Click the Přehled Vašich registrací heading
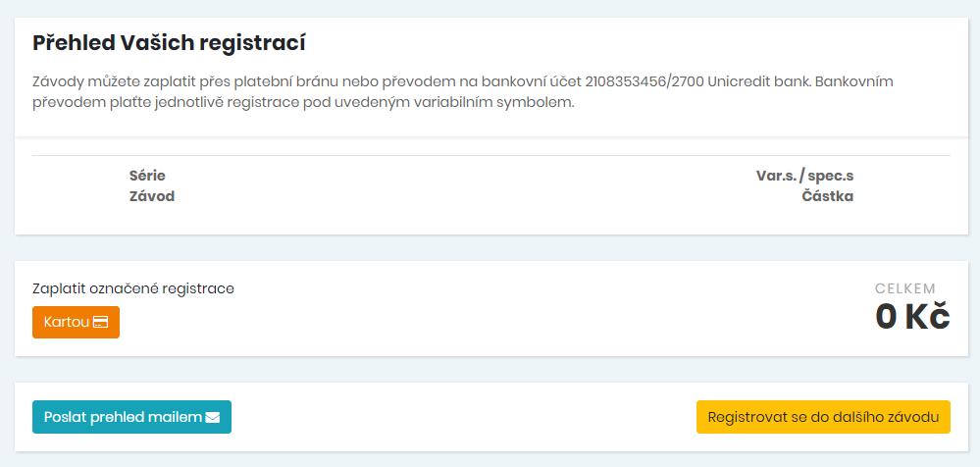Viewport: 980px width, 467px height. (x=169, y=43)
